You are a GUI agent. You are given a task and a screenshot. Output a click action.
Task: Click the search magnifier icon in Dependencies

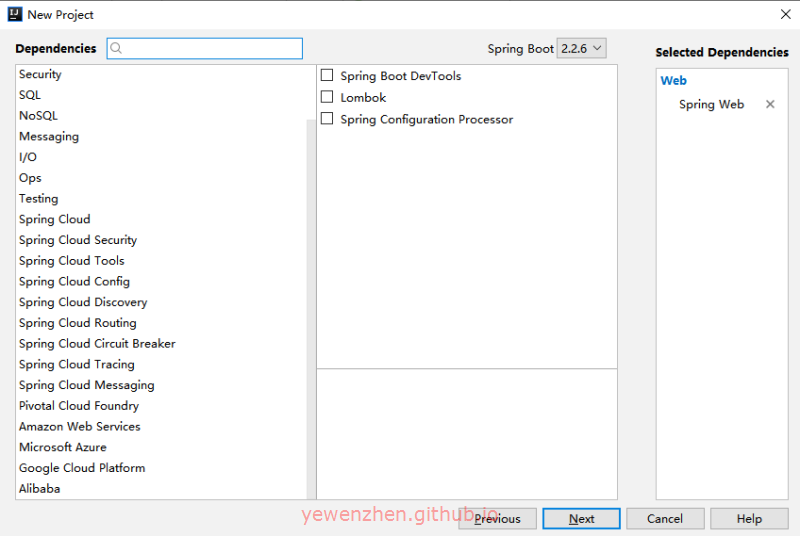[x=116, y=48]
